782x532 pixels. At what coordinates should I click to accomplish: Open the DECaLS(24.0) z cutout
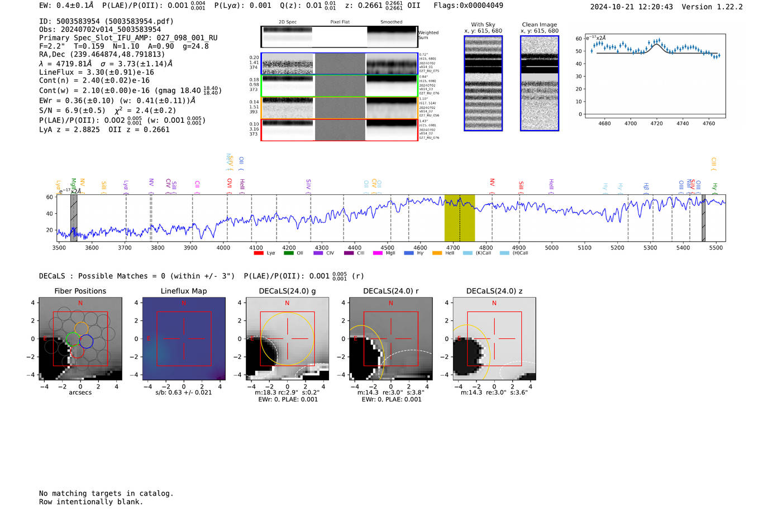[494, 339]
